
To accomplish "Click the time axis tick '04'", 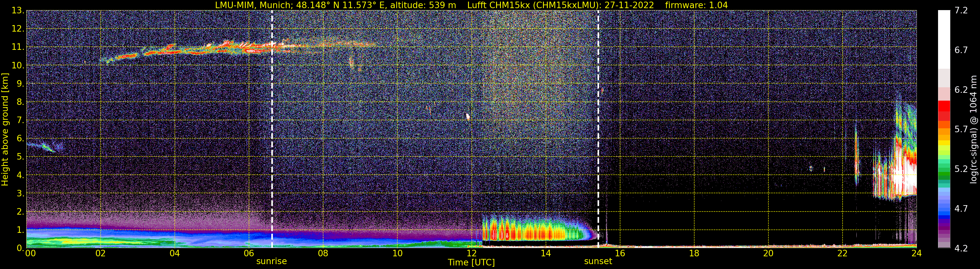I will tap(175, 254).
